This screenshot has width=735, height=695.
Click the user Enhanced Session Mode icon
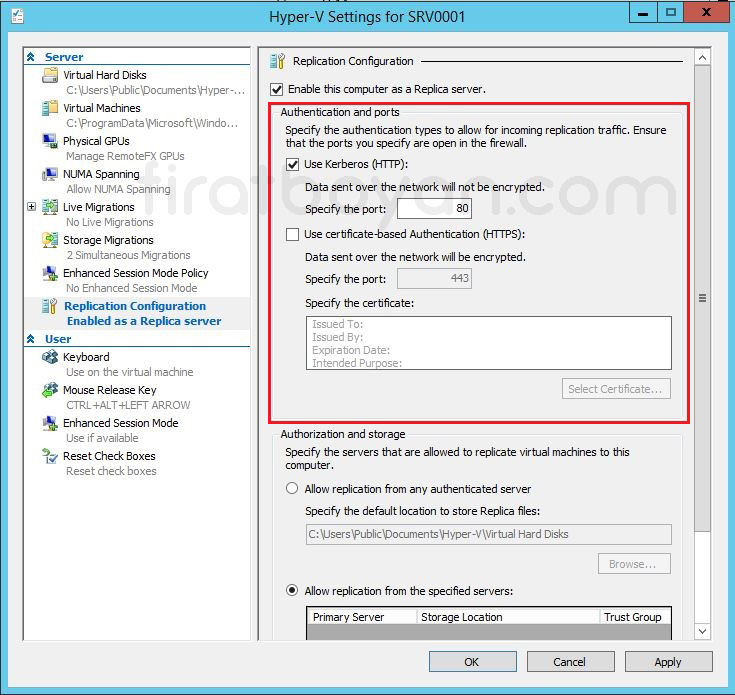click(x=50, y=423)
